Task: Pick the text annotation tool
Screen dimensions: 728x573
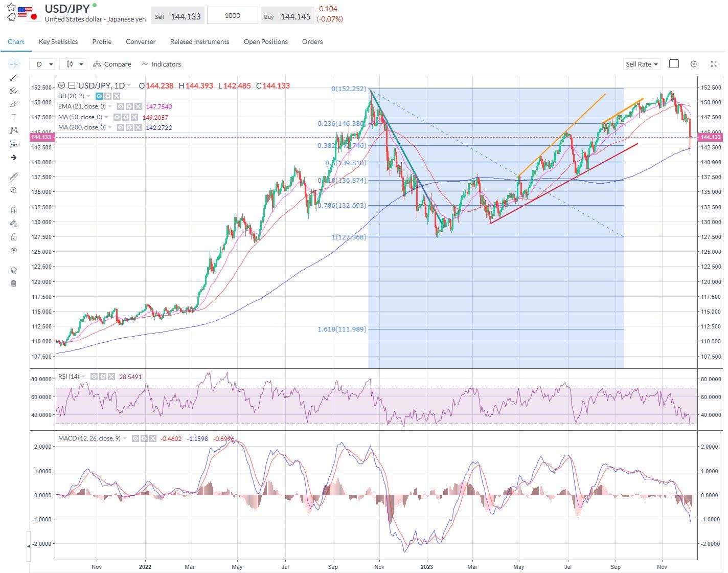Action: [14, 117]
